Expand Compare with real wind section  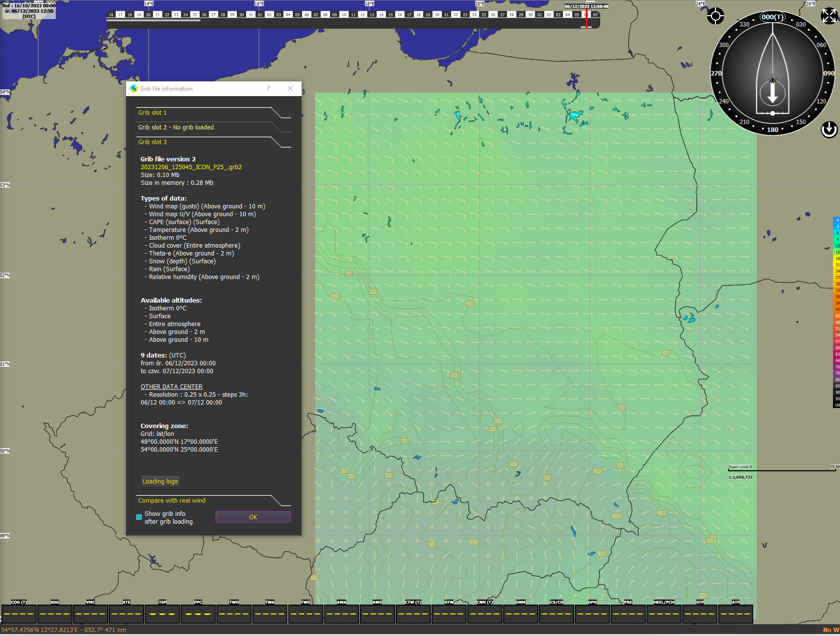coord(214,501)
